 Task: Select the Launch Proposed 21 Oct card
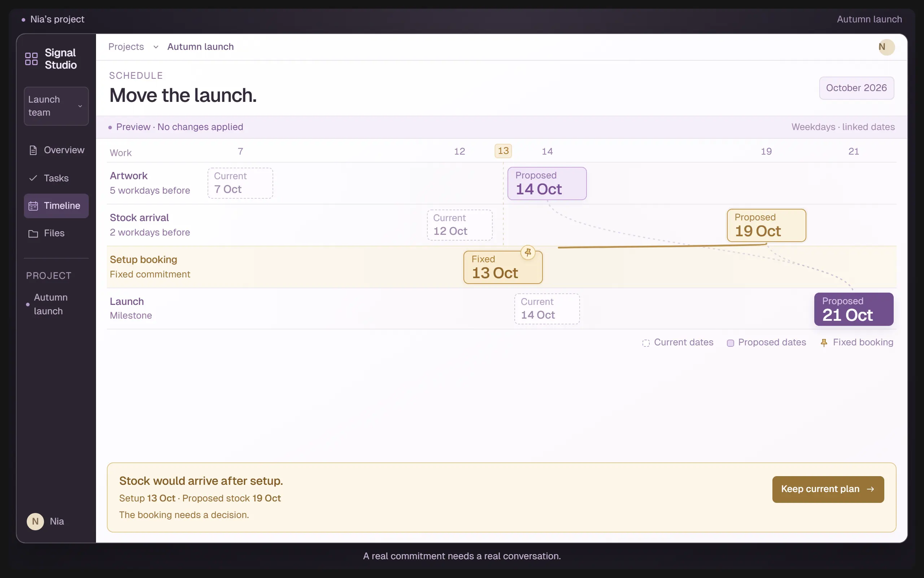point(854,309)
